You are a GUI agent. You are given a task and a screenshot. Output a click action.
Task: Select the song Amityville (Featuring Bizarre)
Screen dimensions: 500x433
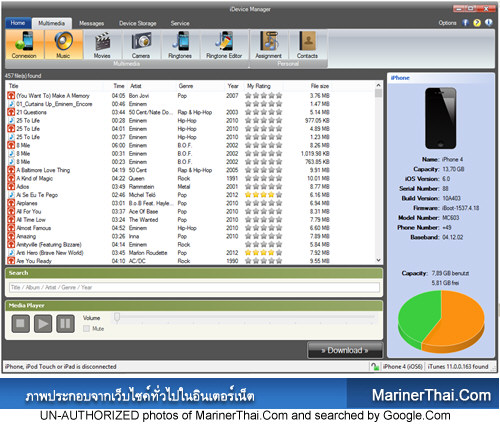pyautogui.click(x=49, y=245)
